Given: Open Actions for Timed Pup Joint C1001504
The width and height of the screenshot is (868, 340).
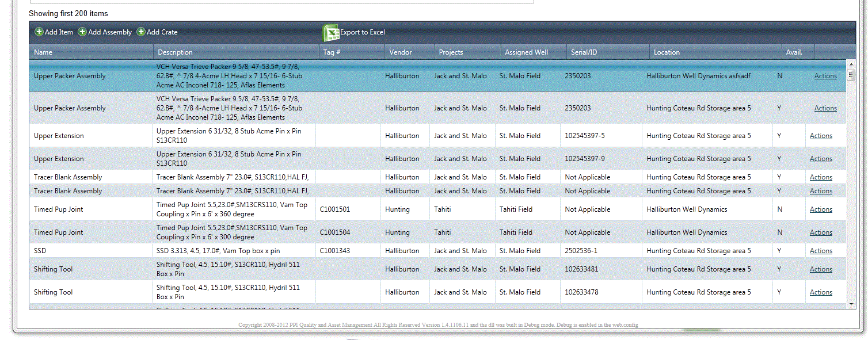Looking at the screenshot, I should [821, 232].
